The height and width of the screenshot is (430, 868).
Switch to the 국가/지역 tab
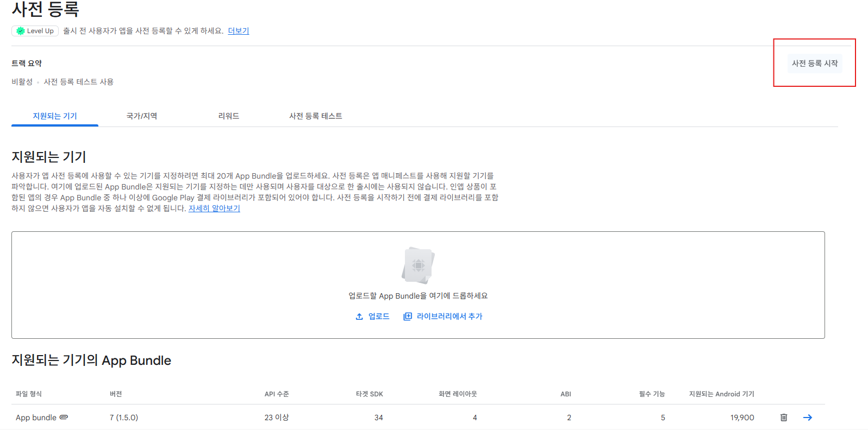(x=142, y=116)
